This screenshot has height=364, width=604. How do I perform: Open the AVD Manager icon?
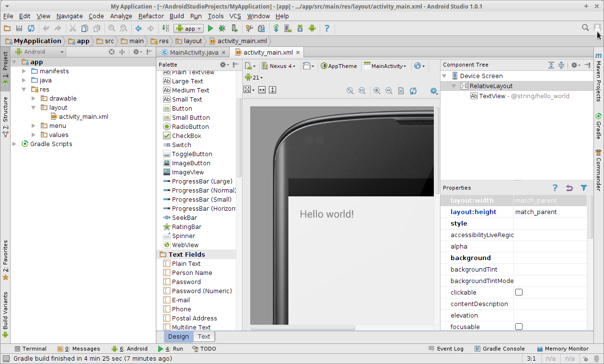point(288,28)
